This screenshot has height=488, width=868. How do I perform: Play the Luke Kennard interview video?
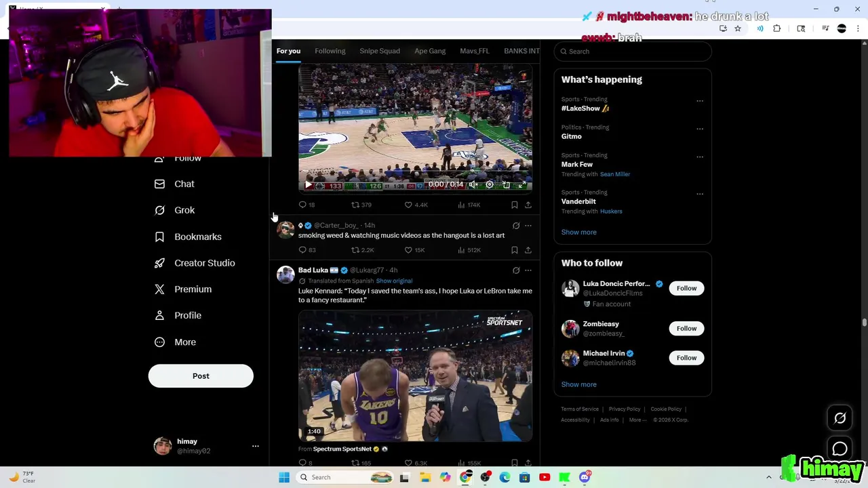415,376
